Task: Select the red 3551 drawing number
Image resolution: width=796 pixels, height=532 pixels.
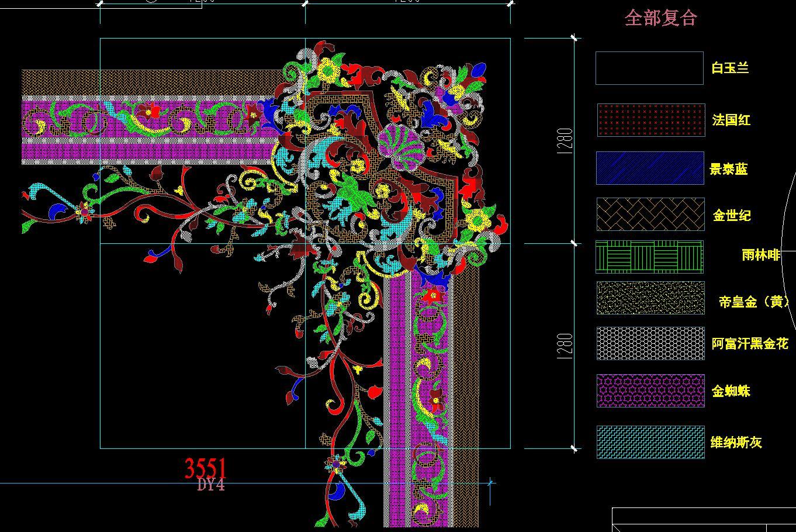Action: tap(205, 468)
